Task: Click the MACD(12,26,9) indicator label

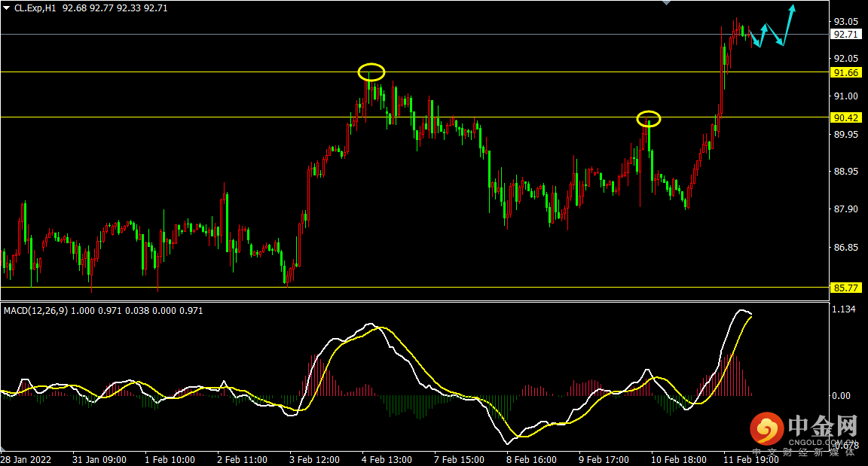Action: 36,311
